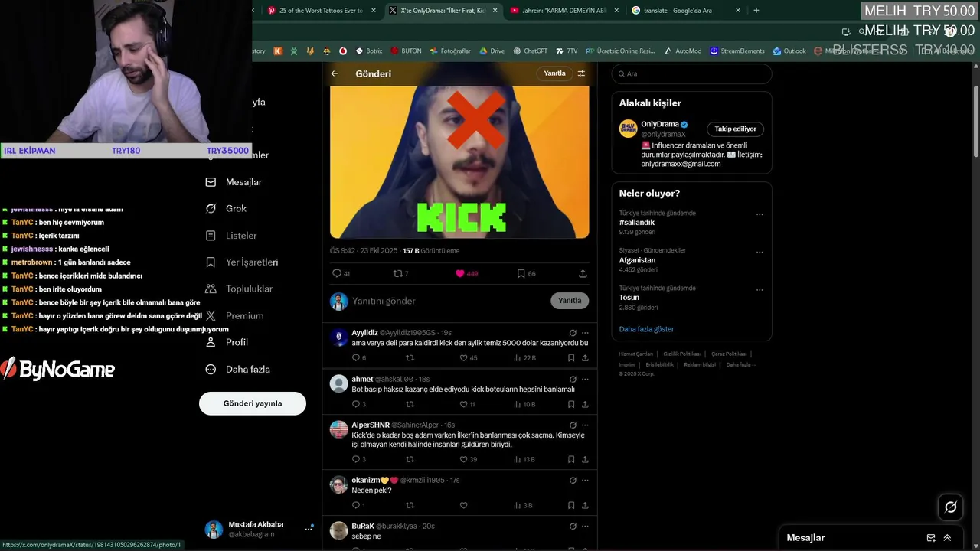Open Mesajlar in the sidebar
980x551 pixels.
point(234,182)
